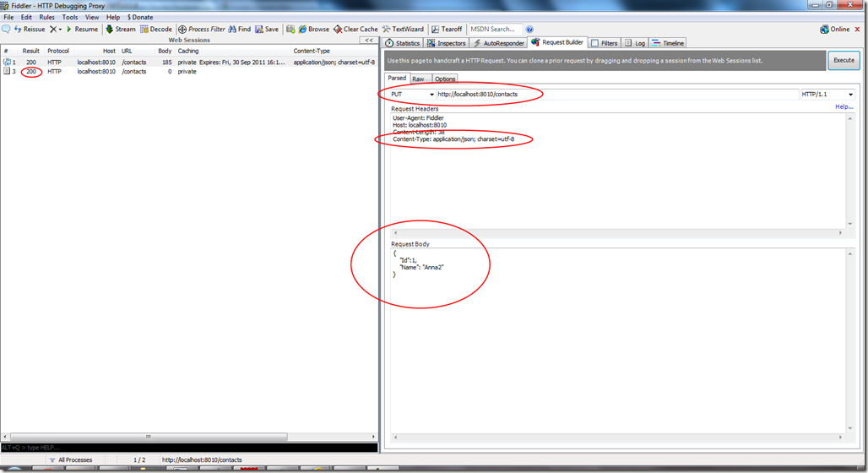Image resolution: width=868 pixels, height=473 pixels.
Task: Open the TextWizard tool
Action: point(403,29)
